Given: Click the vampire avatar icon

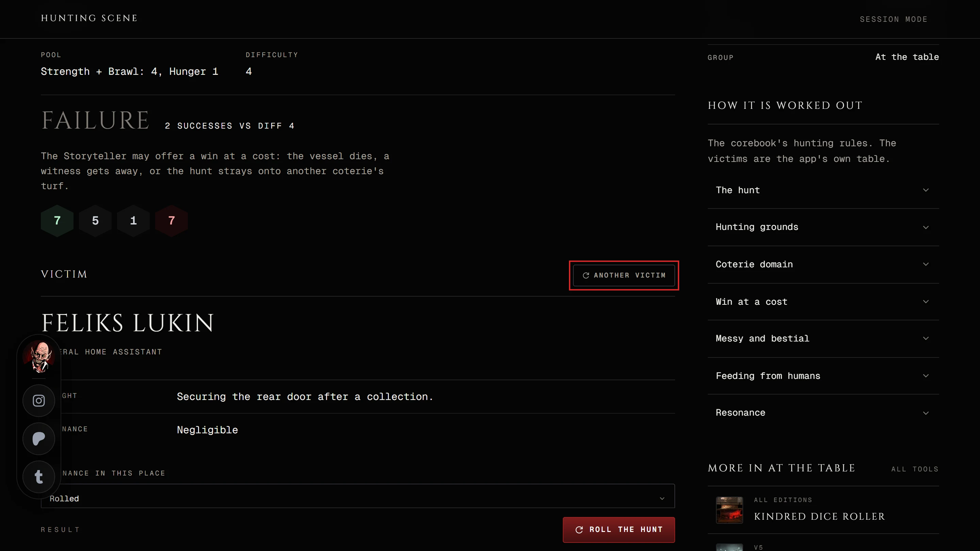Looking at the screenshot, I should coord(39,356).
